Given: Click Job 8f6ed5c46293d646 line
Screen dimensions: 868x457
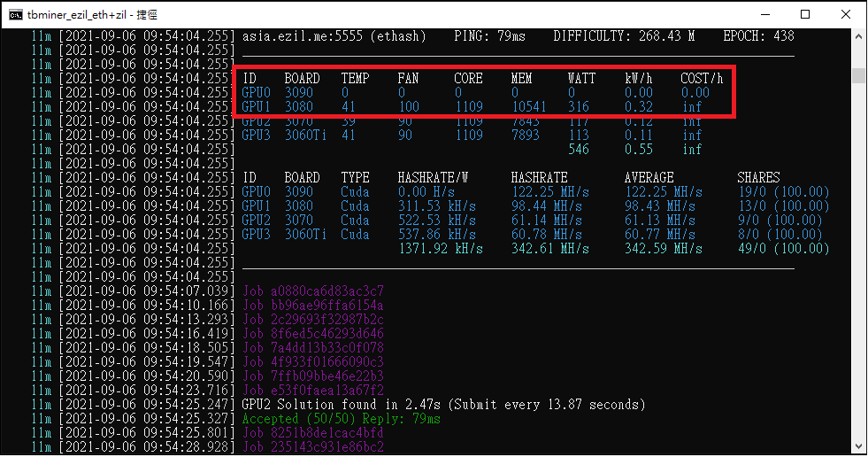Looking at the screenshot, I should 312,334.
